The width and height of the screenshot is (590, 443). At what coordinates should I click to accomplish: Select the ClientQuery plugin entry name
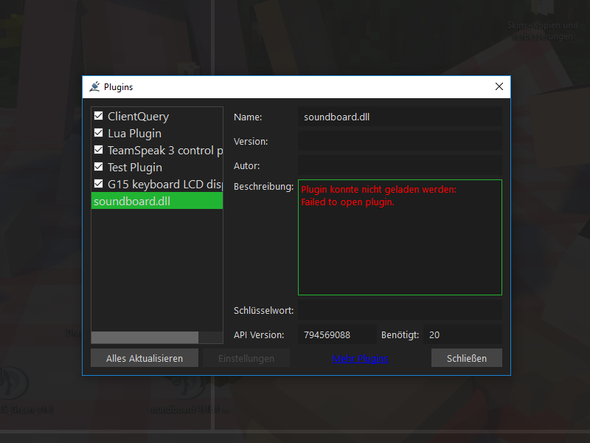click(138, 116)
